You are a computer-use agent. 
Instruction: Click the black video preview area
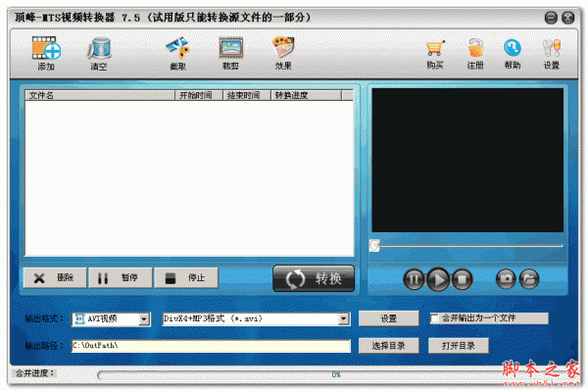[467, 160]
